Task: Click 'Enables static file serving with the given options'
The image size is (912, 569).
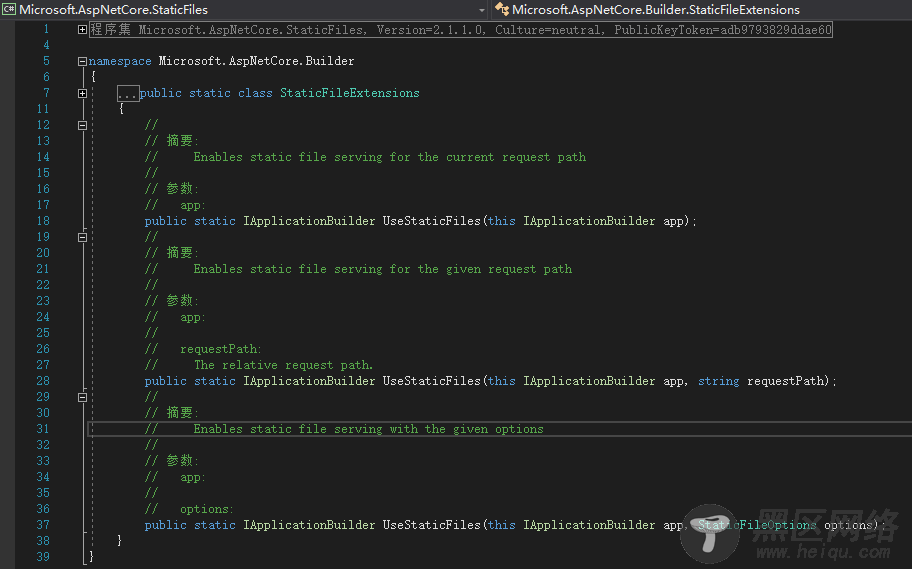Action: [369, 429]
